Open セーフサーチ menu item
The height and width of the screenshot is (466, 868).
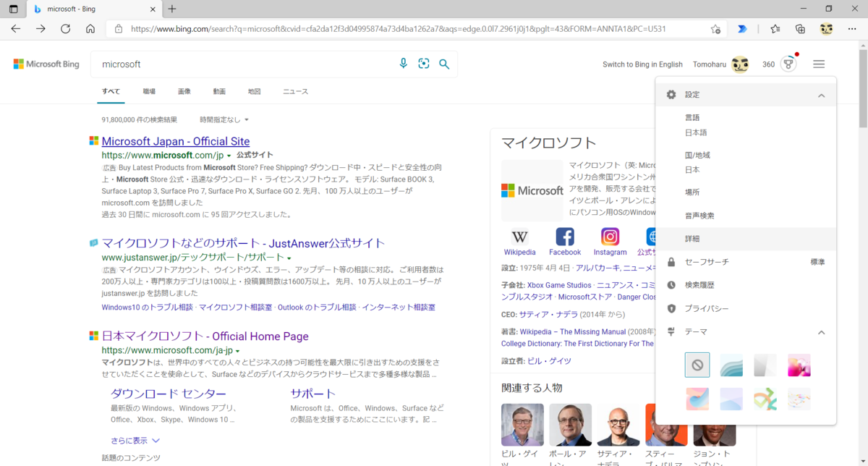tap(746, 262)
